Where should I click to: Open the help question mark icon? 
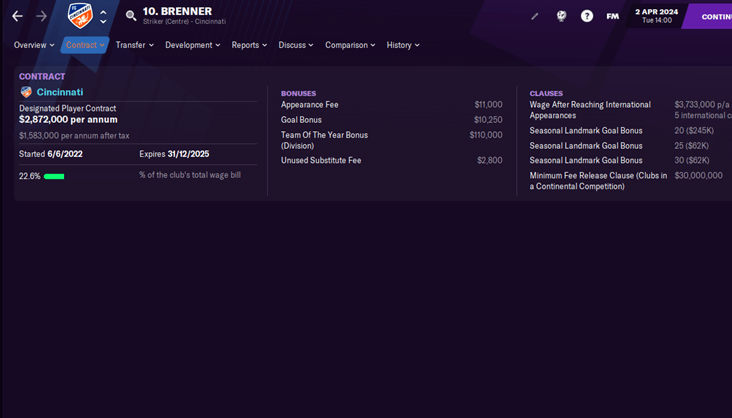[x=587, y=16]
